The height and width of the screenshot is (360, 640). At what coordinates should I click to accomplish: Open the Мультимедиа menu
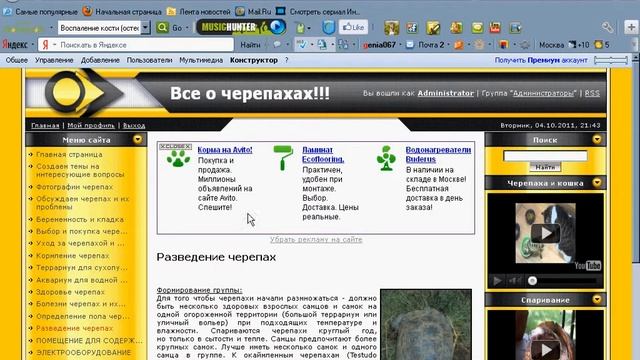coord(201,60)
